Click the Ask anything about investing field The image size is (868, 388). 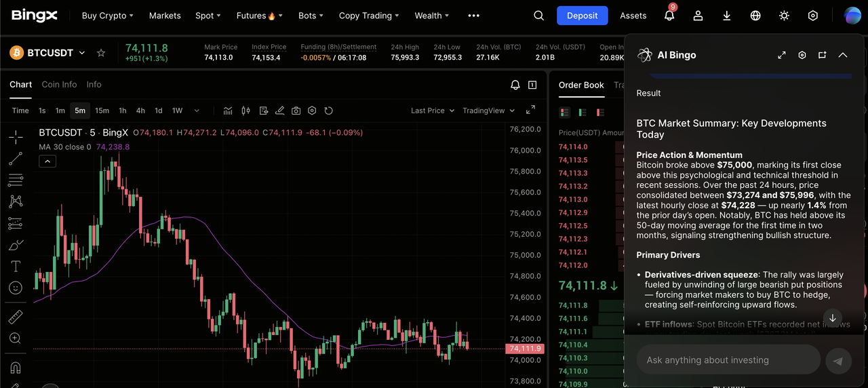pos(728,360)
